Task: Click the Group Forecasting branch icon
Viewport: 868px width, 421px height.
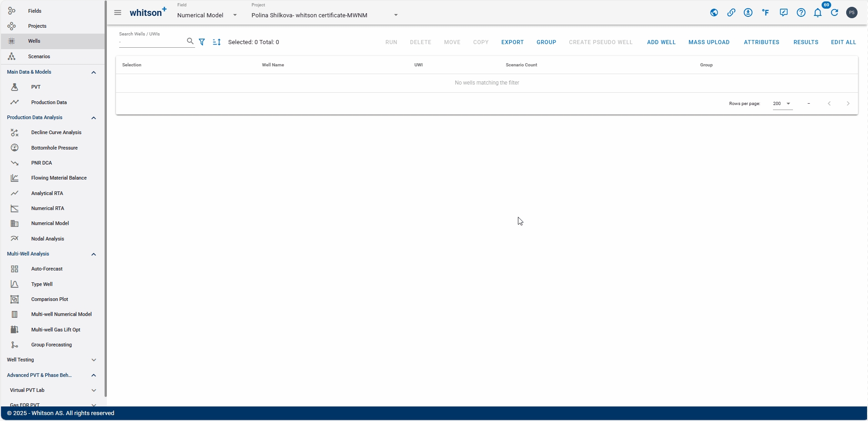Action: click(15, 345)
